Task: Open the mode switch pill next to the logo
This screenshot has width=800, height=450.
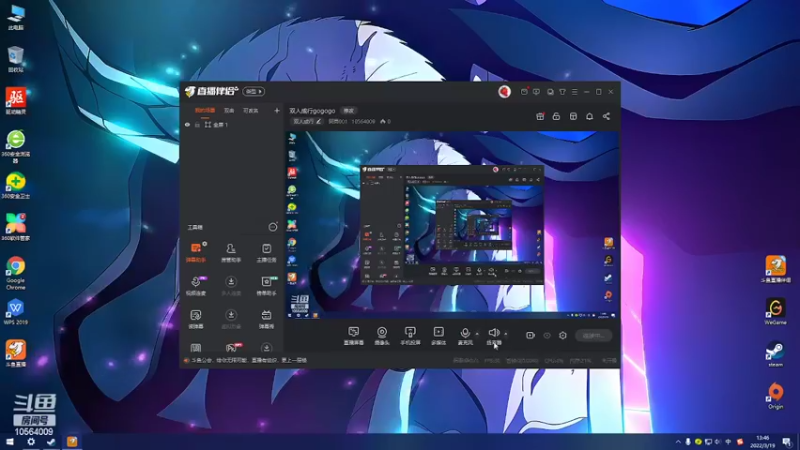Action: 253,91
